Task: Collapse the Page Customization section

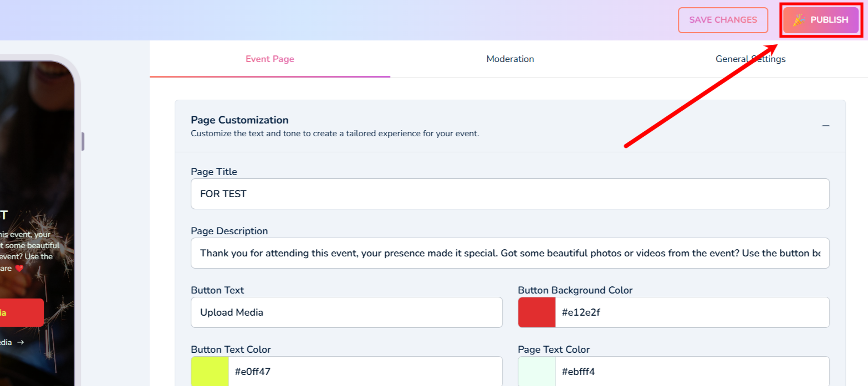Action: [x=825, y=126]
